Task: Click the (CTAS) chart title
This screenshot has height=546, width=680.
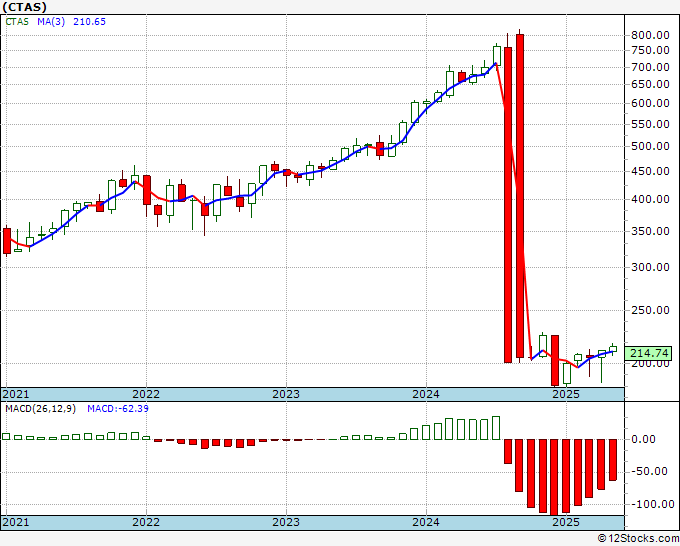Action: click(24, 7)
